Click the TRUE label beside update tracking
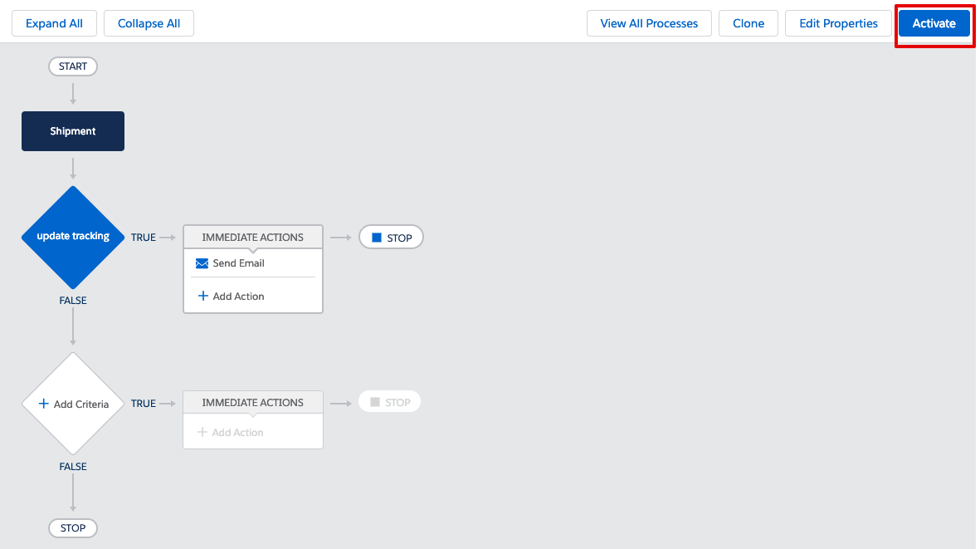The height and width of the screenshot is (549, 980). (x=143, y=238)
